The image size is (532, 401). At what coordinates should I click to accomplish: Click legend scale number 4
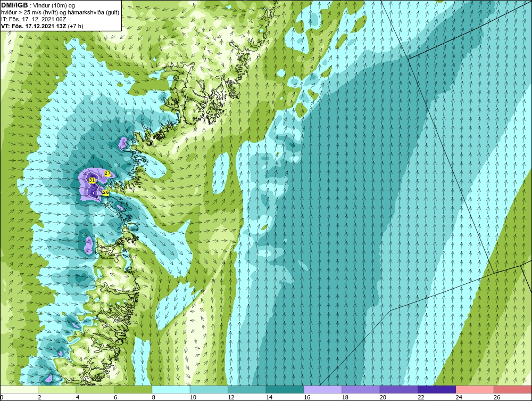pos(77,397)
